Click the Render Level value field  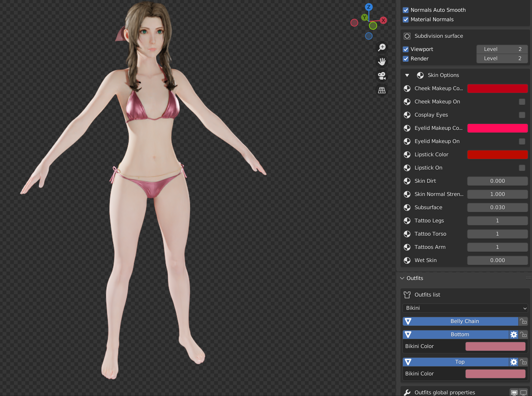pyautogui.click(x=502, y=59)
